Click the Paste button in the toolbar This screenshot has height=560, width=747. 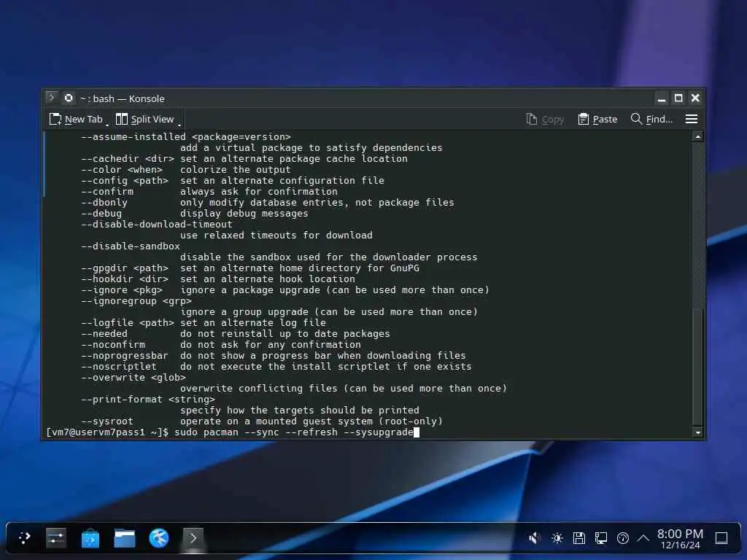pyautogui.click(x=597, y=119)
